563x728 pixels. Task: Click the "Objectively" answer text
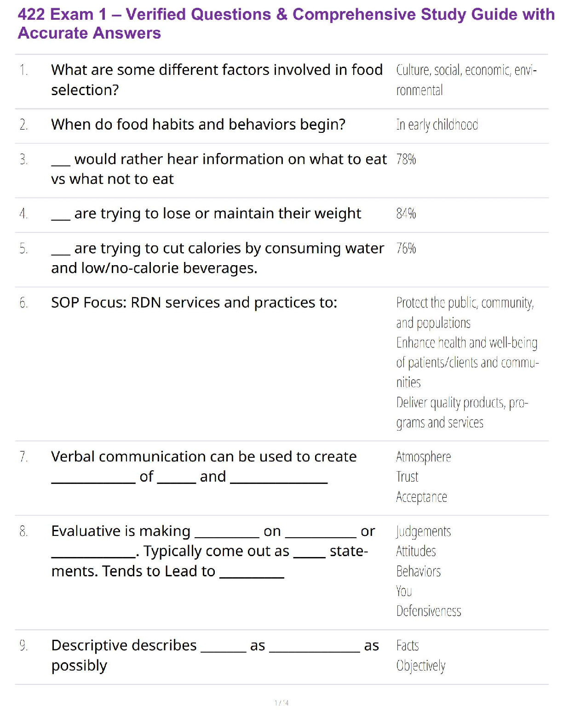pos(420,666)
